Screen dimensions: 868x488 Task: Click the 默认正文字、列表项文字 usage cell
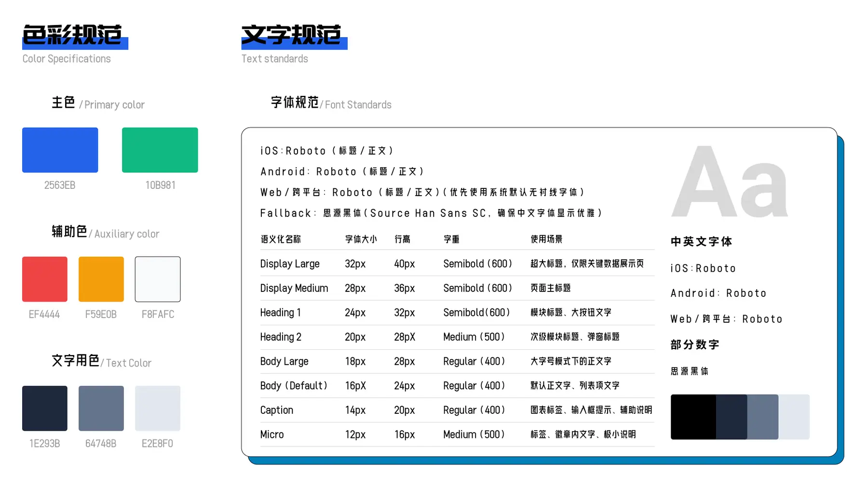(575, 385)
